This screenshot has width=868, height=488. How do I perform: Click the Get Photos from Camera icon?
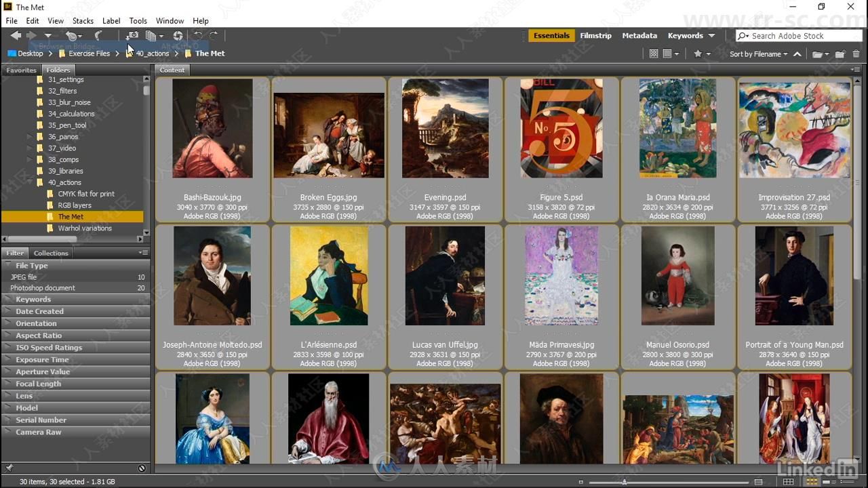(x=132, y=35)
